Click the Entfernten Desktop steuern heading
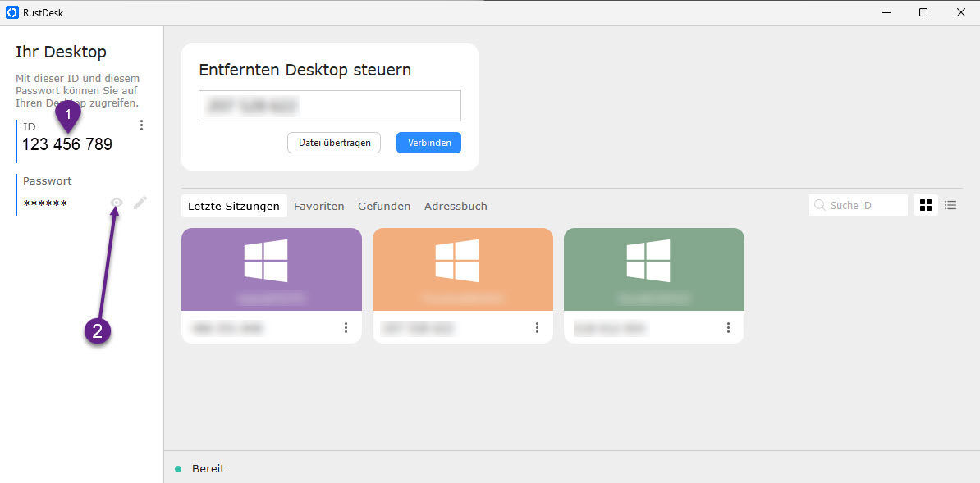 click(305, 70)
